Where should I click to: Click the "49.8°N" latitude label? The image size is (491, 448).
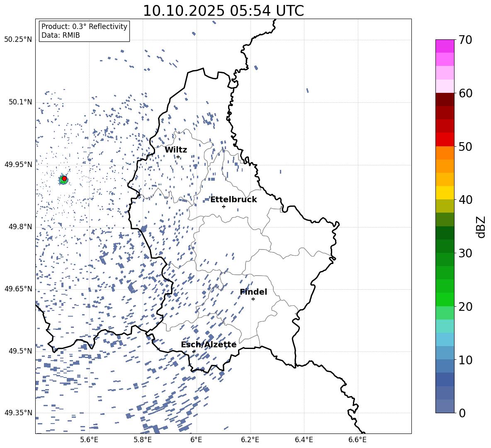20,227
